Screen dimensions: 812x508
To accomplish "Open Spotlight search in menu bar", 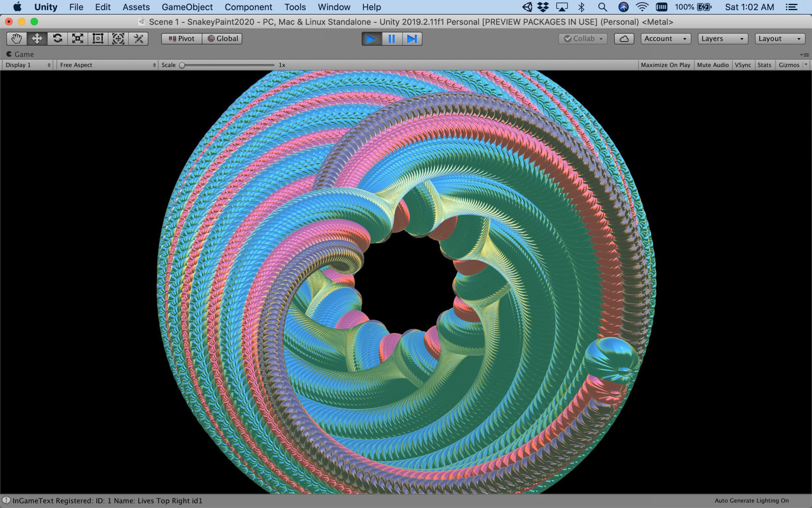I will pos(602,7).
